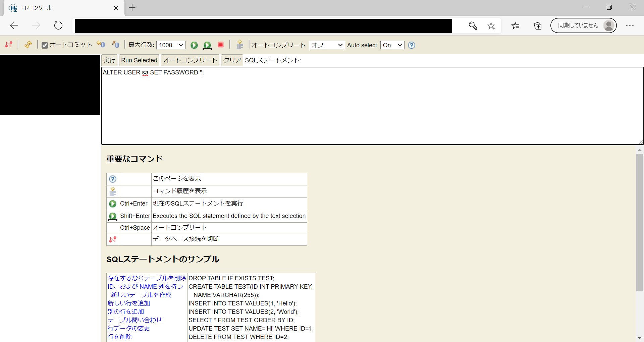This screenshot has height=342, width=644.
Task: Click the help icon in the commands table
Action: [x=113, y=179]
